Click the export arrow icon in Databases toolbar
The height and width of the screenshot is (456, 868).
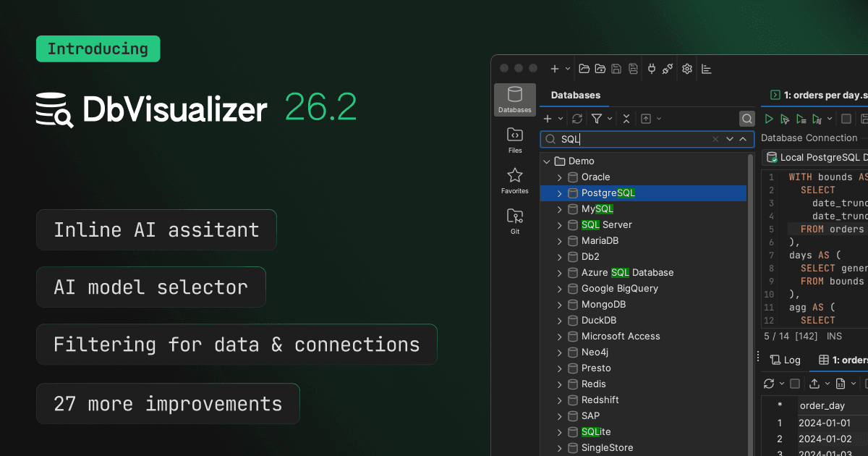tap(646, 119)
